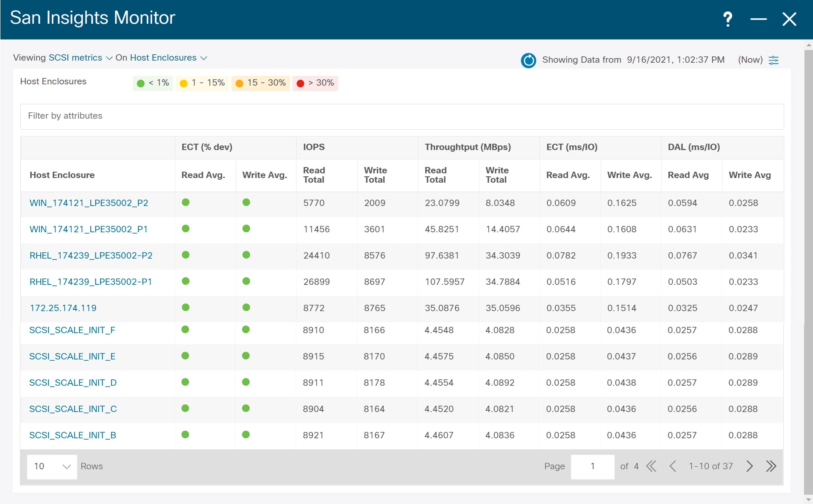Select the green < 1% legend chip
813x504 pixels.
[x=153, y=83]
